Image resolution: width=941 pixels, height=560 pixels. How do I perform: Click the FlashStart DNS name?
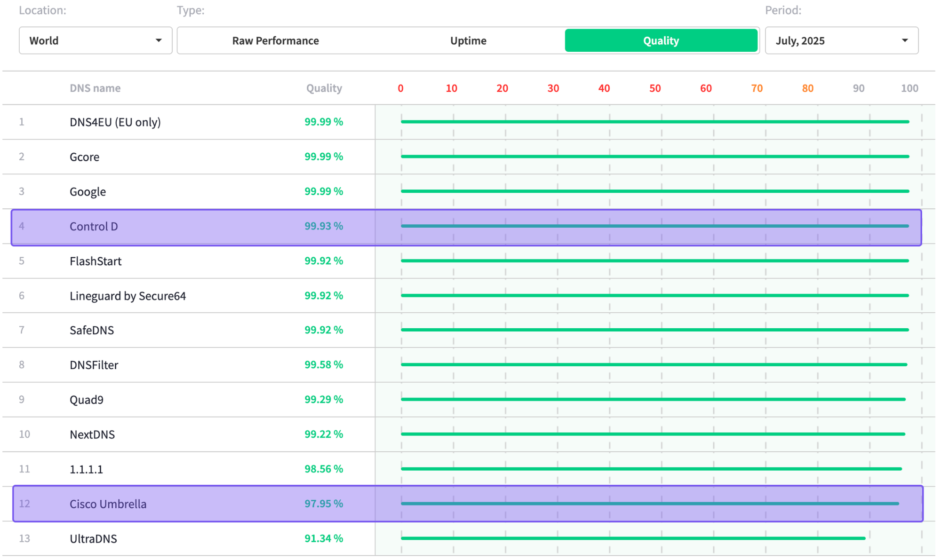[96, 261]
